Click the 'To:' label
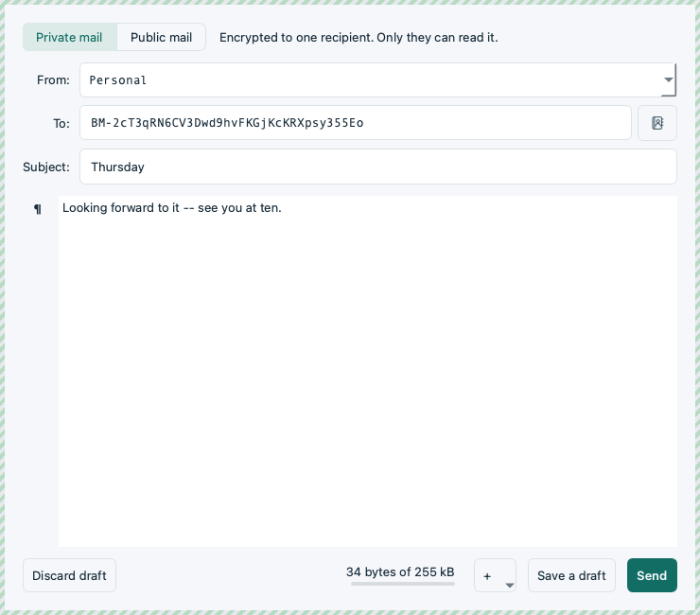This screenshot has height=615, width=700. coord(61,123)
